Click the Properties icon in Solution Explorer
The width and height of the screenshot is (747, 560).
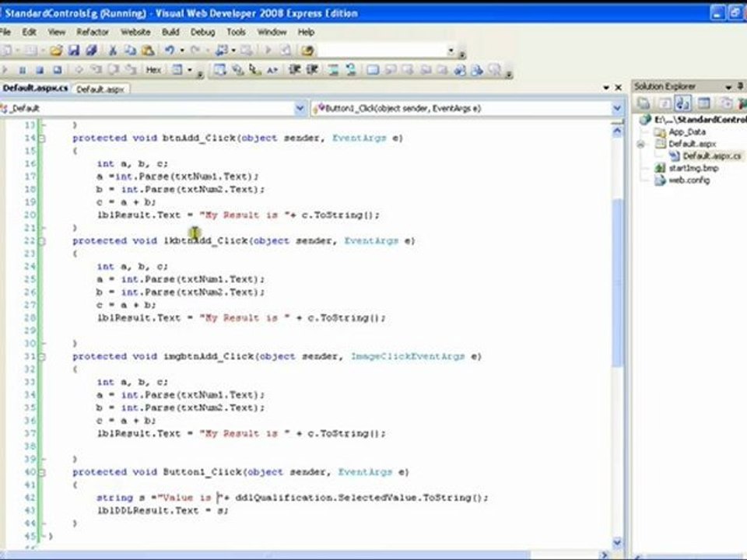click(x=644, y=103)
